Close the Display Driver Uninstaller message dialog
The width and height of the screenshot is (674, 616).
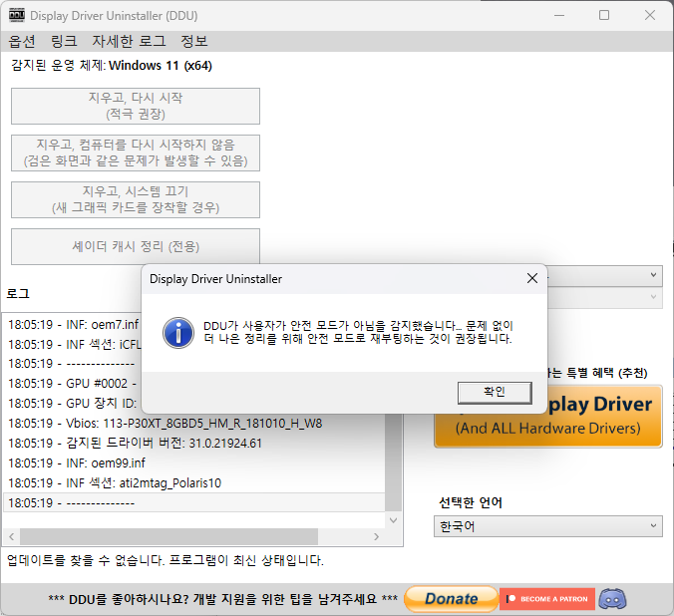532,278
